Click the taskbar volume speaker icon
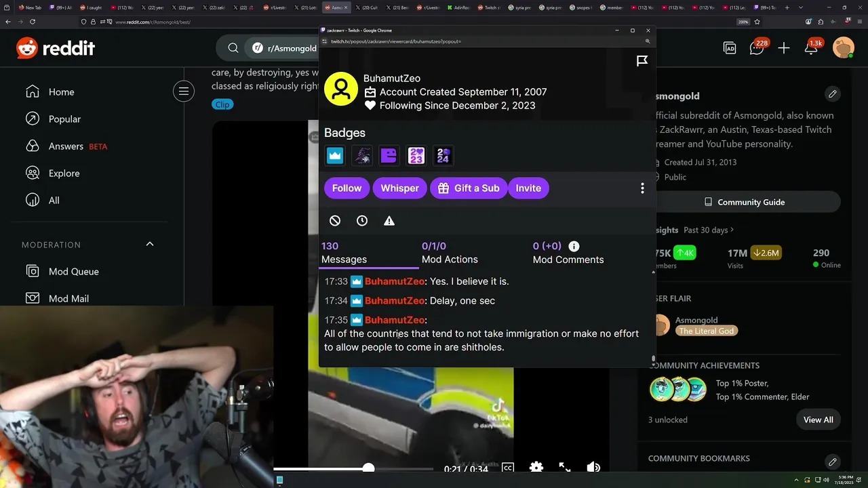Screen dimensions: 868x488 point(827,480)
